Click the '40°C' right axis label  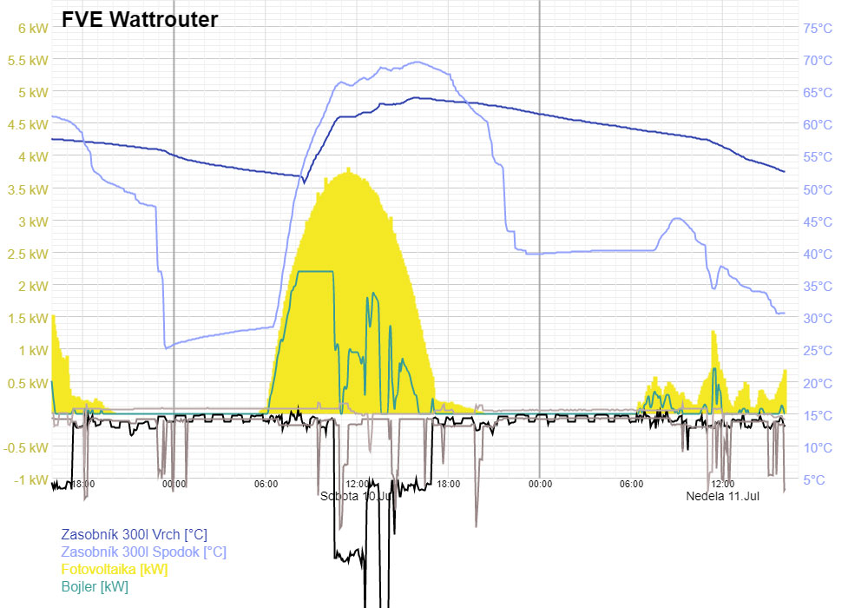click(x=818, y=254)
